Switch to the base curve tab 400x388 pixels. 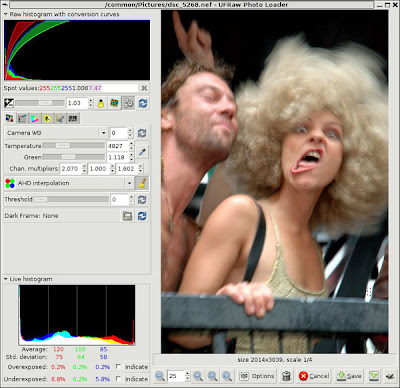click(x=22, y=118)
